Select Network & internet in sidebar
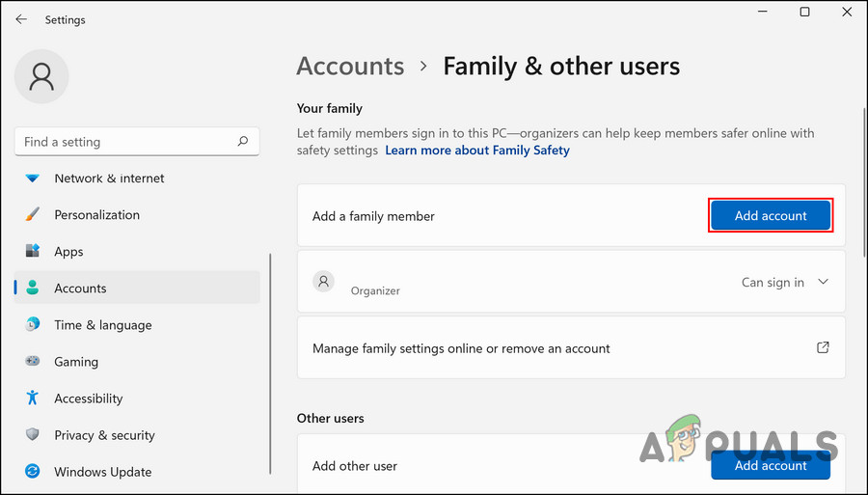This screenshot has width=868, height=495. click(109, 179)
